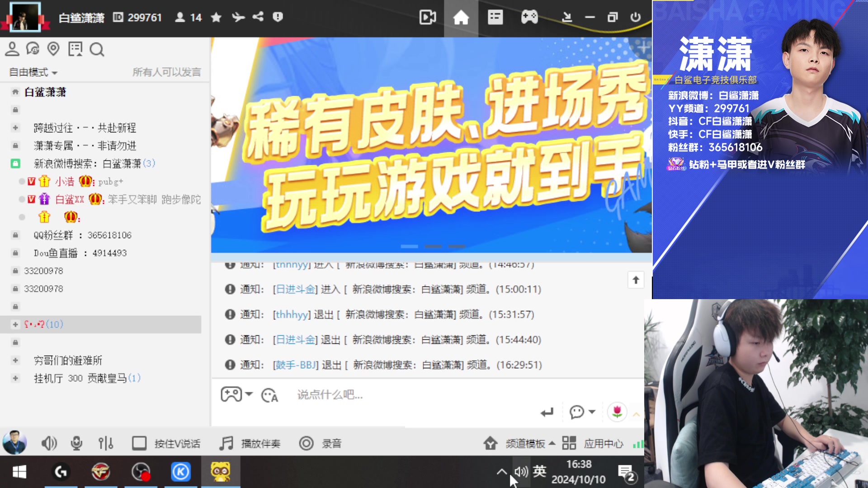868x488 pixels.
Task: Expand the dropdown beside chat game icon
Action: pyautogui.click(x=249, y=394)
